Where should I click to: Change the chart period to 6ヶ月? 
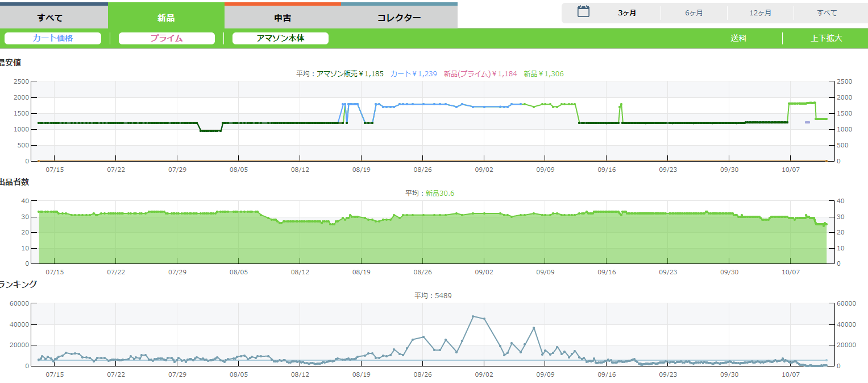click(693, 13)
